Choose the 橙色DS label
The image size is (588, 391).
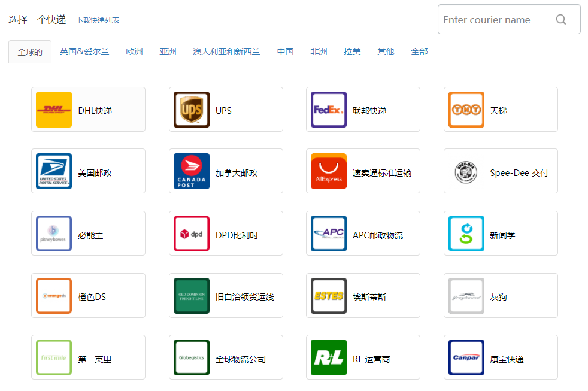(92, 297)
